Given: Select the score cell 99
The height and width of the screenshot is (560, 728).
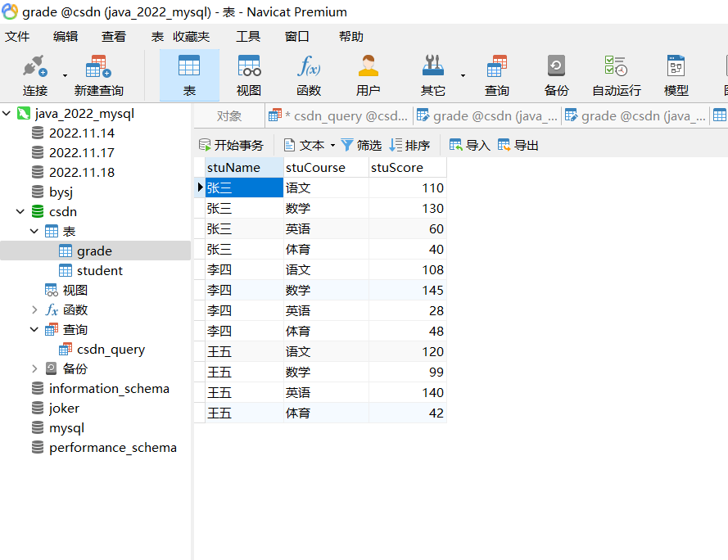Looking at the screenshot, I should 408,372.
